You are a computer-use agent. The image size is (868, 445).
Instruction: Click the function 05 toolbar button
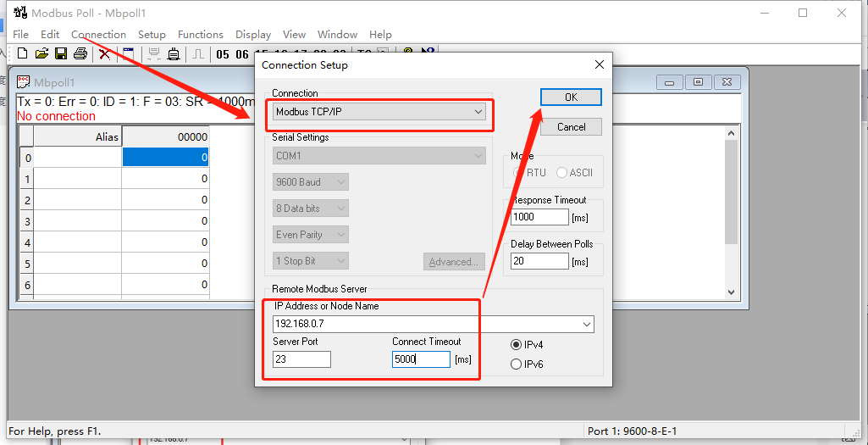pyautogui.click(x=223, y=55)
